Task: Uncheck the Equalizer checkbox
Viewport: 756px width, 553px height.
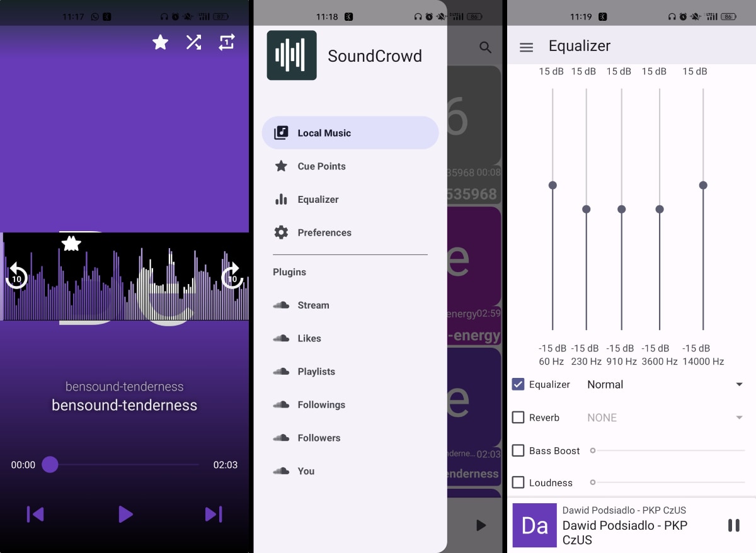Action: pyautogui.click(x=518, y=384)
